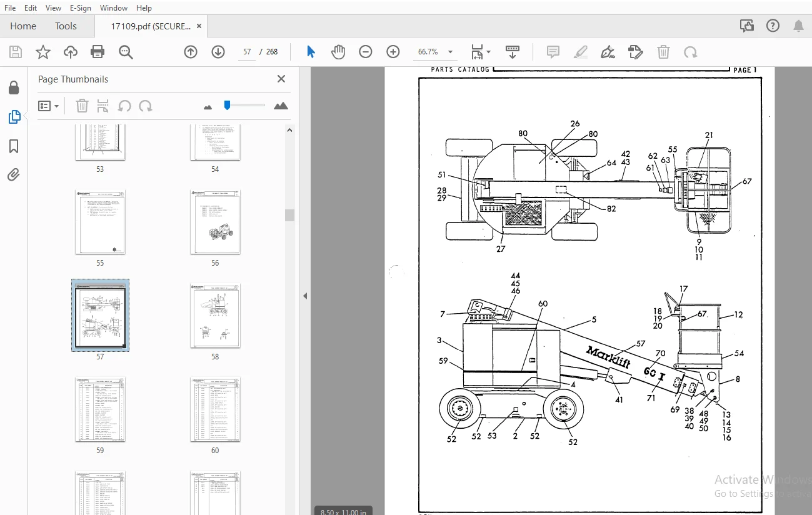Screen dimensions: 812x515
Task: Open the E-Sign menu
Action: pyautogui.click(x=81, y=8)
